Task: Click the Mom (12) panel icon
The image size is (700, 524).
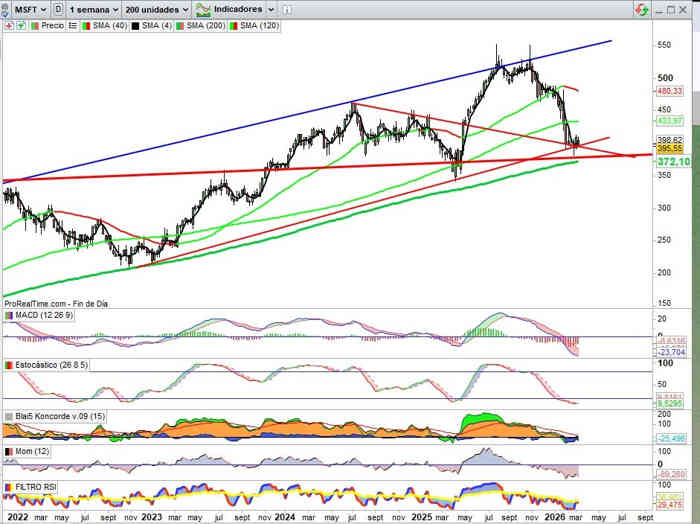Action: (x=9, y=451)
